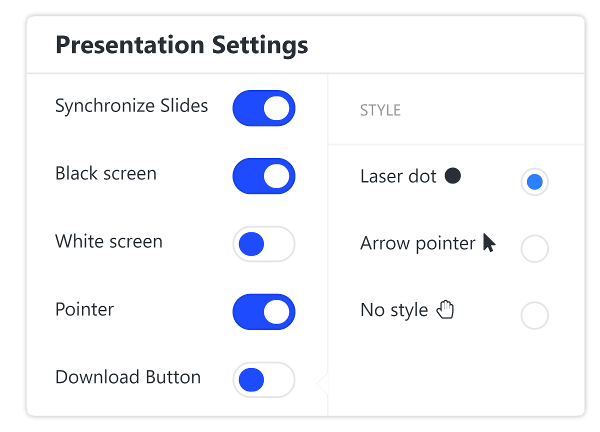Screen dimensions: 600x432
Task: Enable the White screen toggle
Action: [x=264, y=244]
